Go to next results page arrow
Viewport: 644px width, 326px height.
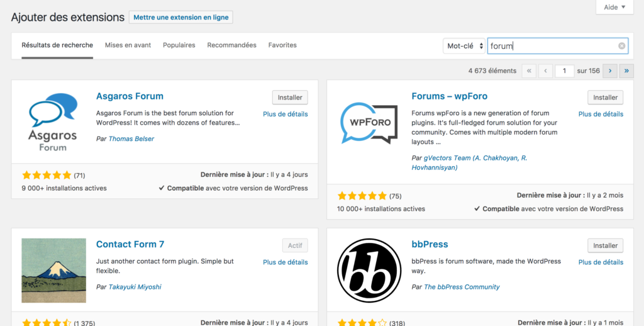coord(610,70)
